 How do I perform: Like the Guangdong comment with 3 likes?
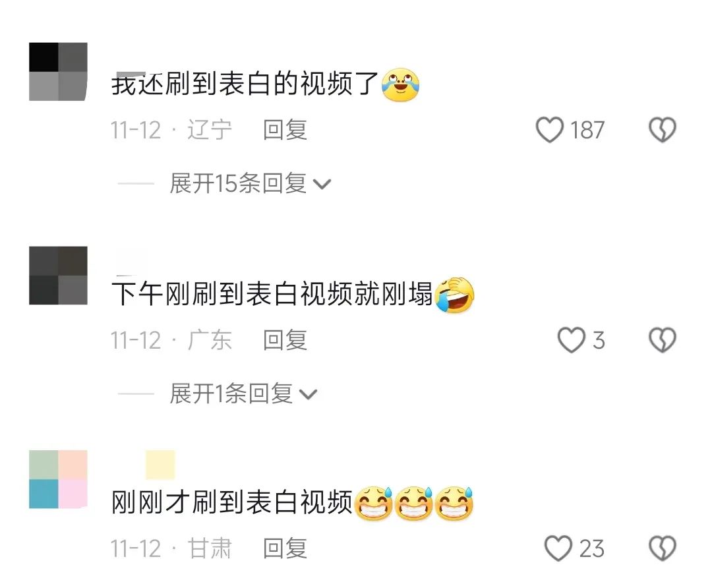coord(571,340)
